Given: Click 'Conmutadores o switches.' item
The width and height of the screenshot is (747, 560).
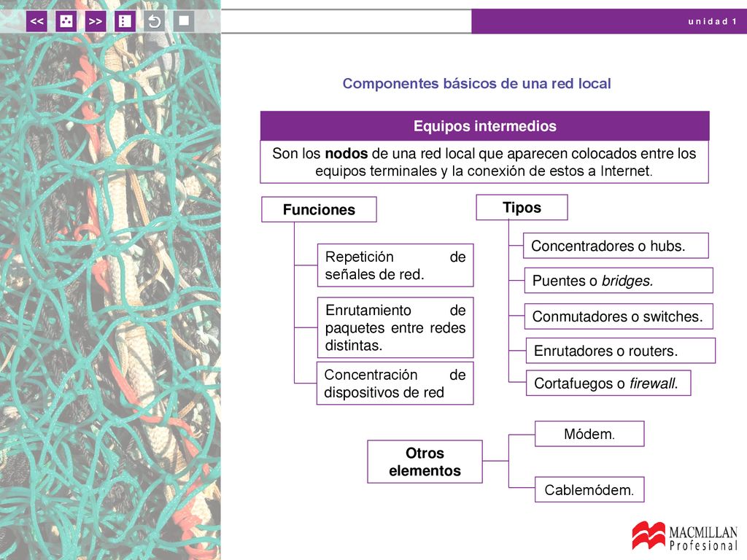Looking at the screenshot, I should click(619, 316).
